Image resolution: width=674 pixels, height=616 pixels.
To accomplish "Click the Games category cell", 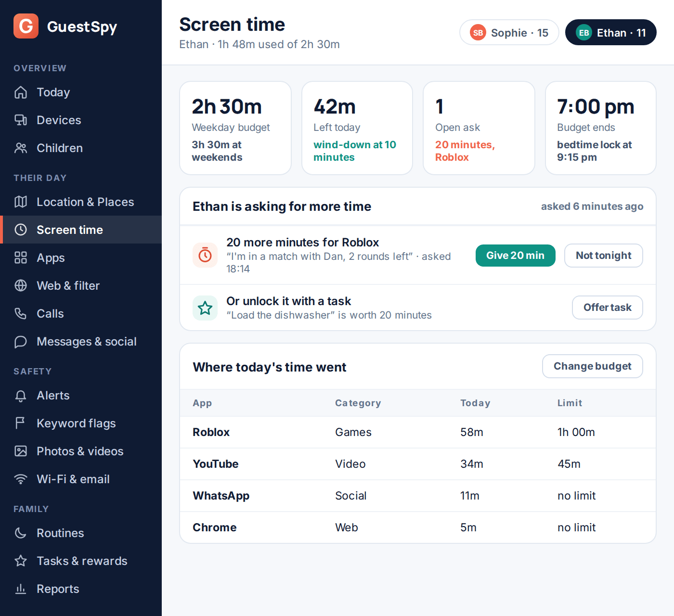I will [x=353, y=432].
